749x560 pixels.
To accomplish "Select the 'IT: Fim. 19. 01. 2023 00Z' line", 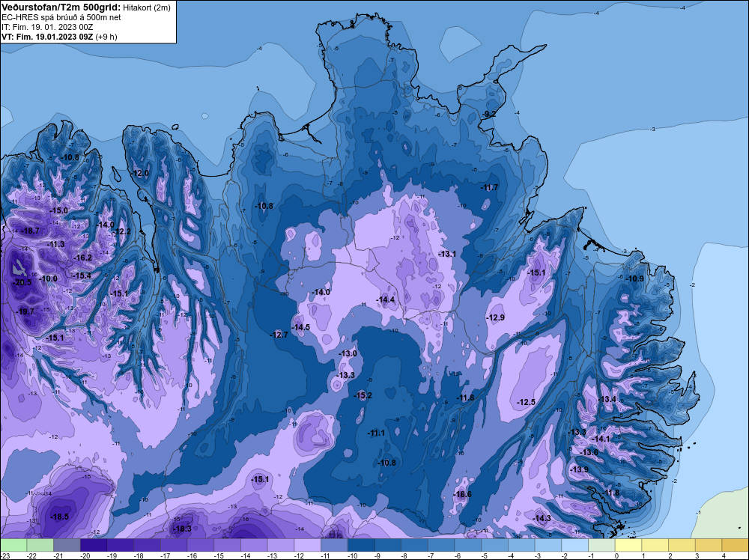I will click(x=47, y=27).
